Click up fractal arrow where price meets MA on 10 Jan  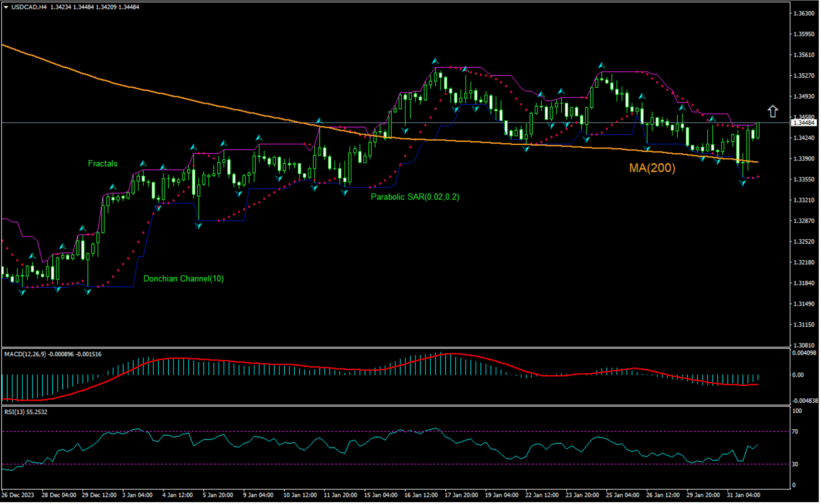tap(319, 121)
